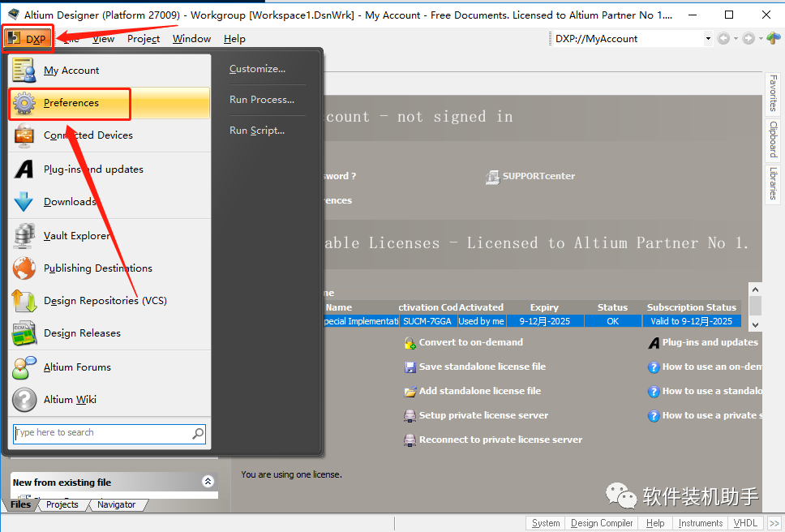Click the Connected Devices USB icon
Screen dimensions: 785x532
click(24, 135)
